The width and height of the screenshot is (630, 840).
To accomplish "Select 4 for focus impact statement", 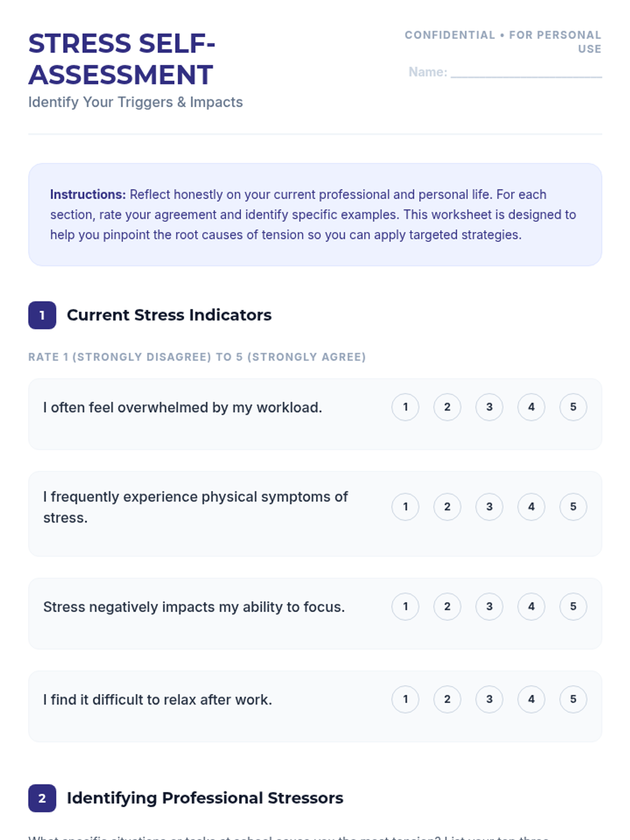I will point(531,606).
